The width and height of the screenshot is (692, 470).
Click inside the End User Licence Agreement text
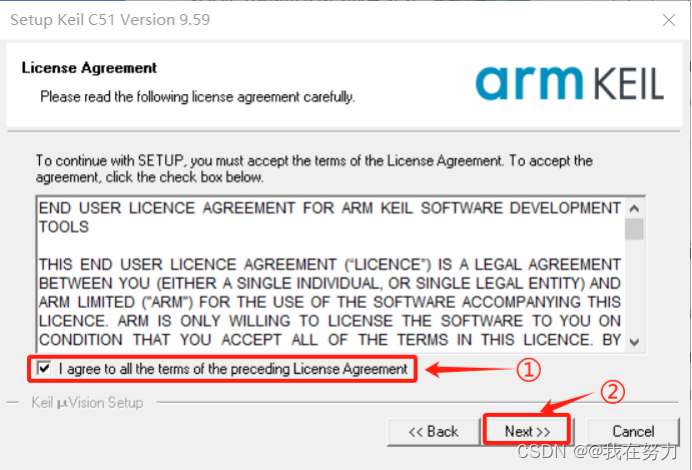tap(330, 274)
